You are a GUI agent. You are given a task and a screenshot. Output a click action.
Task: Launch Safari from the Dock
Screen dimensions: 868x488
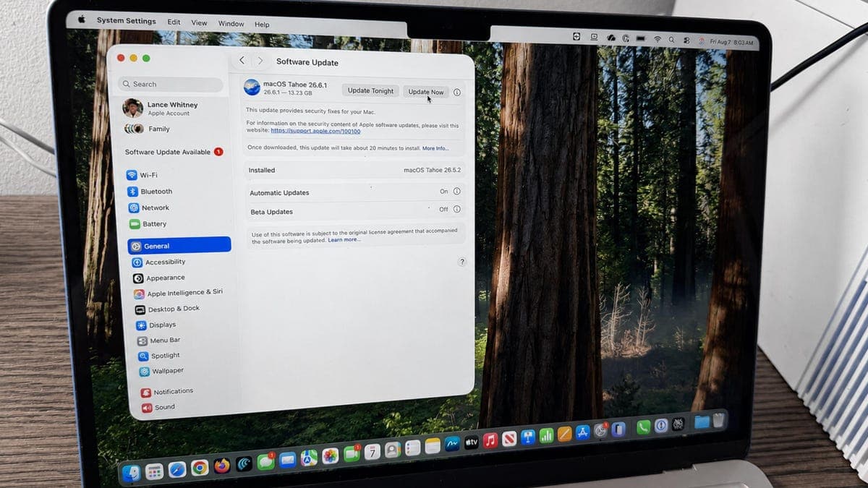[177, 469]
